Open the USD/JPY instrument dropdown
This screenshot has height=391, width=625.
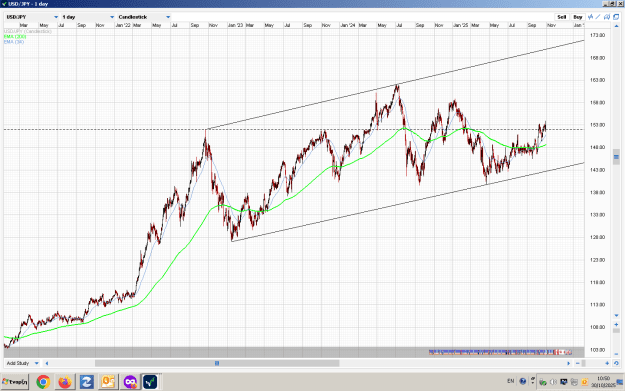click(x=32, y=17)
